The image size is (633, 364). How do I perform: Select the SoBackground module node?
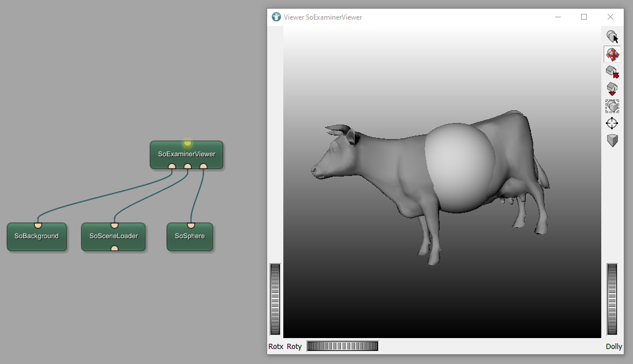(36, 237)
